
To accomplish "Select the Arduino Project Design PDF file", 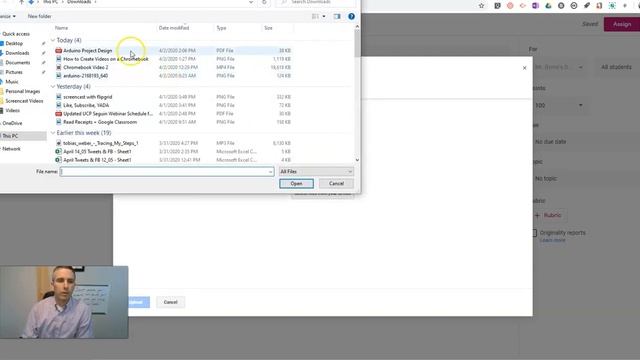I will pos(87,51).
